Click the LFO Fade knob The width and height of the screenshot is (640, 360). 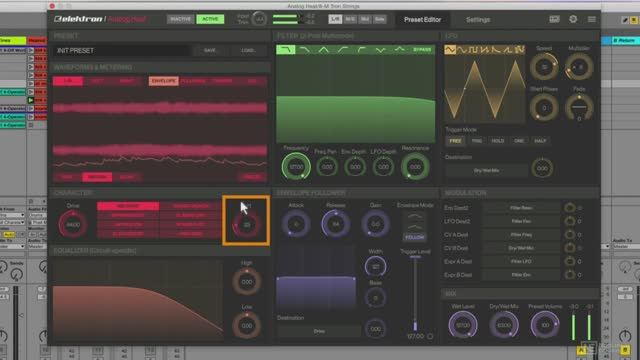[579, 108]
